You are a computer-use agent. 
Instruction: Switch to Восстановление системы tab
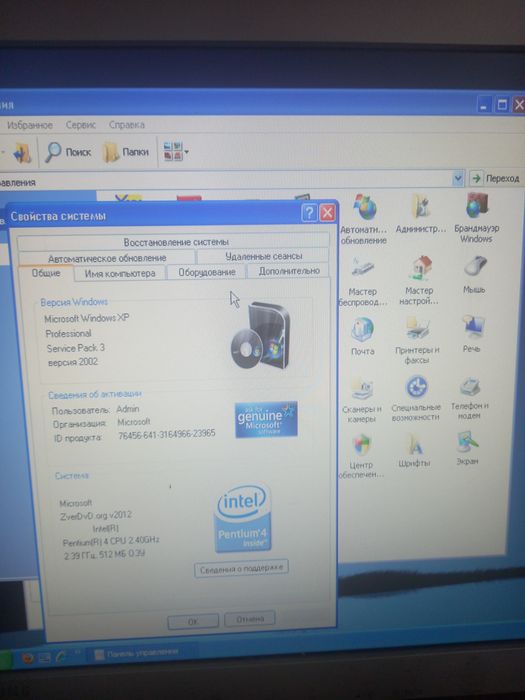174,242
